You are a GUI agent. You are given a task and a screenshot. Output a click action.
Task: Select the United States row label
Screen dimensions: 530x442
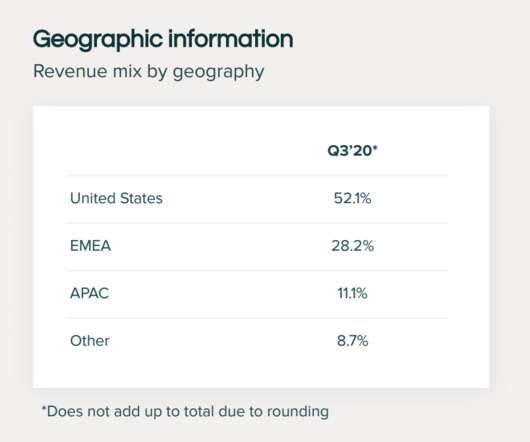116,198
